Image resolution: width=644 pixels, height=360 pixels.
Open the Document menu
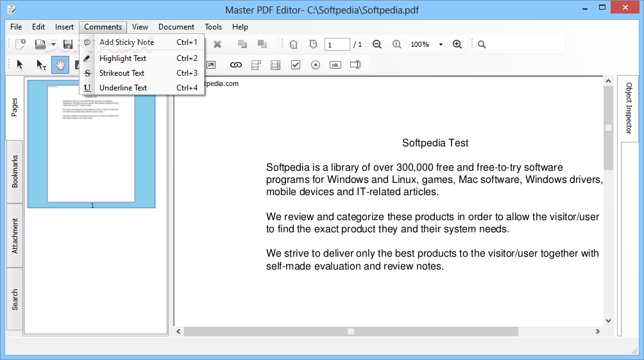(176, 27)
